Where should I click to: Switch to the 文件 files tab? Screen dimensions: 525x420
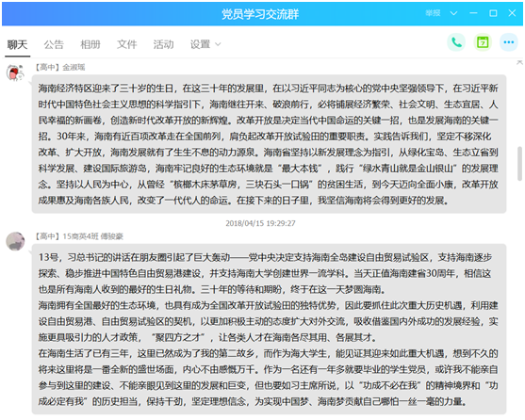click(x=127, y=44)
